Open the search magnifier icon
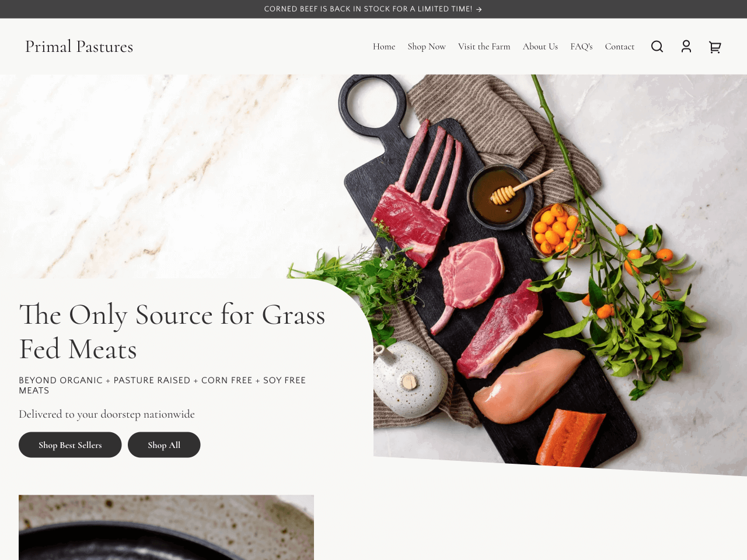 (x=657, y=47)
